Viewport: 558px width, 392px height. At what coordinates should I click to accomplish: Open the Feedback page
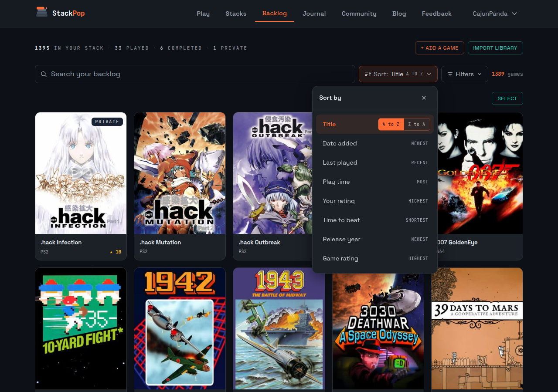[x=436, y=14]
